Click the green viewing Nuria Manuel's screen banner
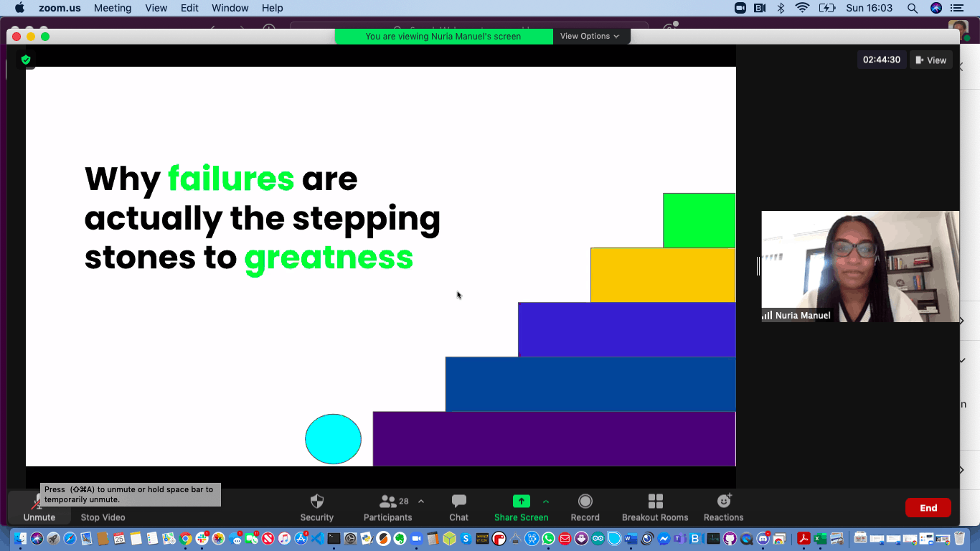Screen dimensions: 980x551 pos(443,36)
